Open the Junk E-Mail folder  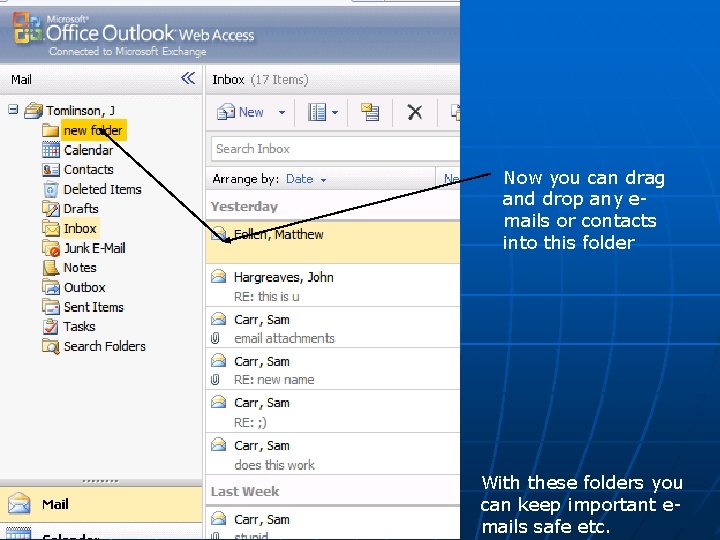point(95,248)
